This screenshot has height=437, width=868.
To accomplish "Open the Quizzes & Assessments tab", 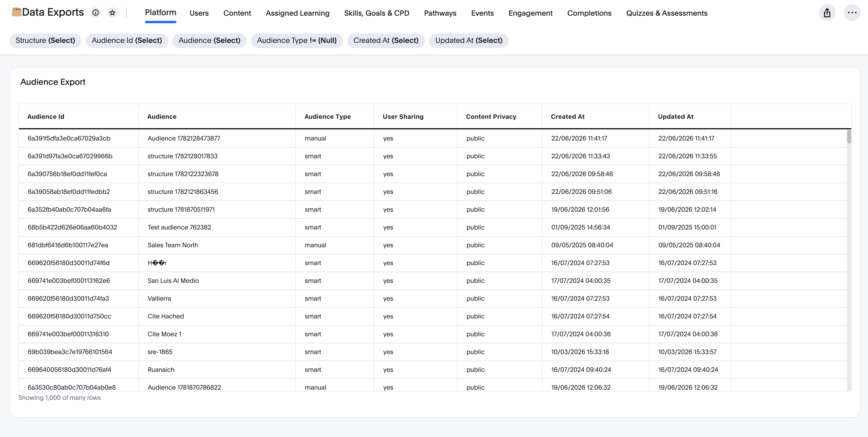I will [667, 13].
